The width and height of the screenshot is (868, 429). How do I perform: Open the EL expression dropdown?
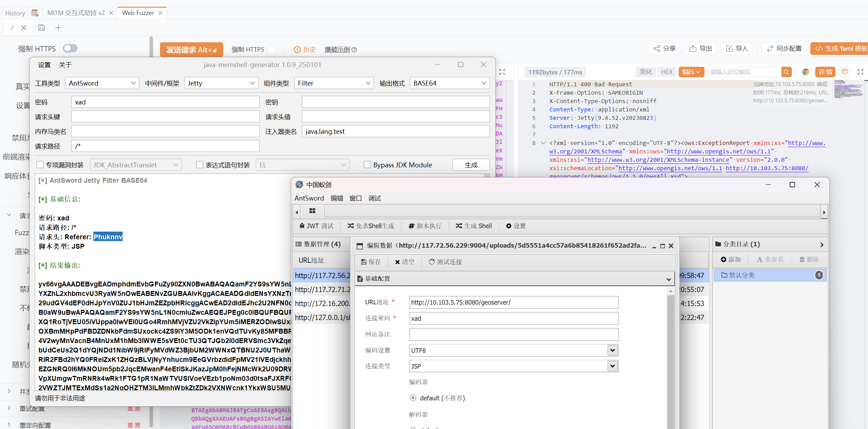302,165
